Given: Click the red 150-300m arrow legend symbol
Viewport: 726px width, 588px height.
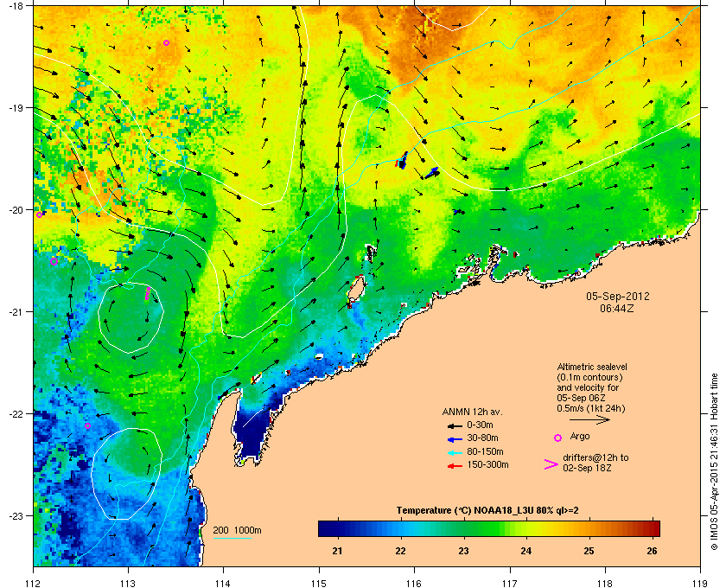Looking at the screenshot, I should point(455,466).
